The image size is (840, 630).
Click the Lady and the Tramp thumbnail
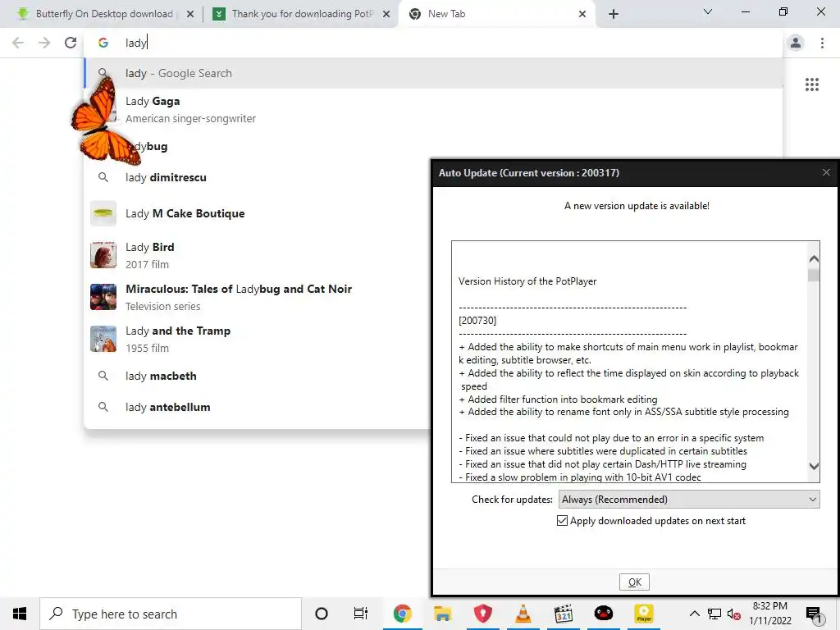103,339
